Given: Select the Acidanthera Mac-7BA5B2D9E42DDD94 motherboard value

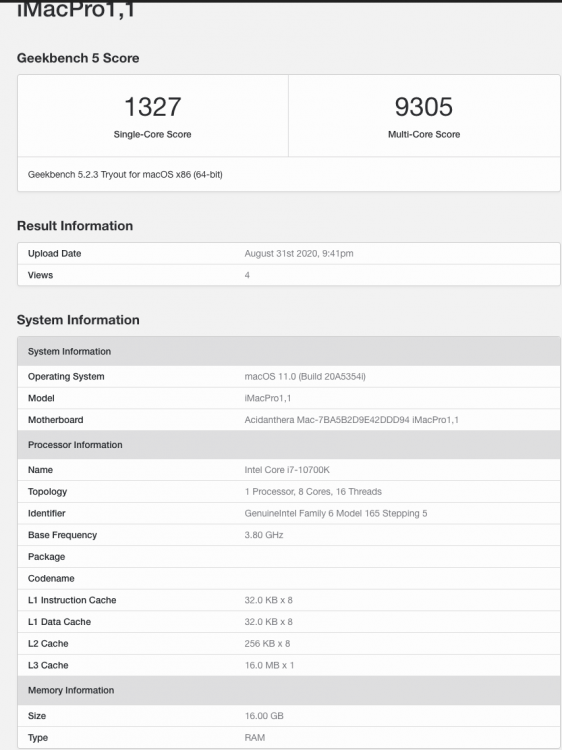Looking at the screenshot, I should pos(352,420).
